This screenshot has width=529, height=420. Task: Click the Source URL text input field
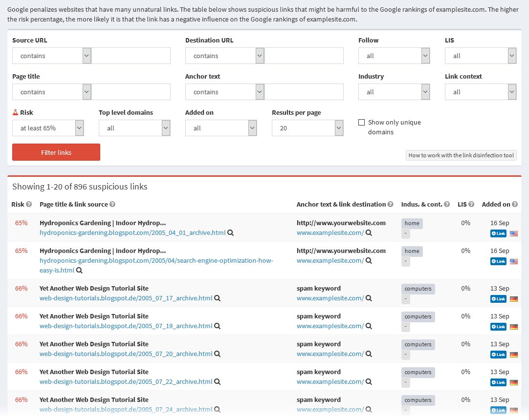[131, 56]
